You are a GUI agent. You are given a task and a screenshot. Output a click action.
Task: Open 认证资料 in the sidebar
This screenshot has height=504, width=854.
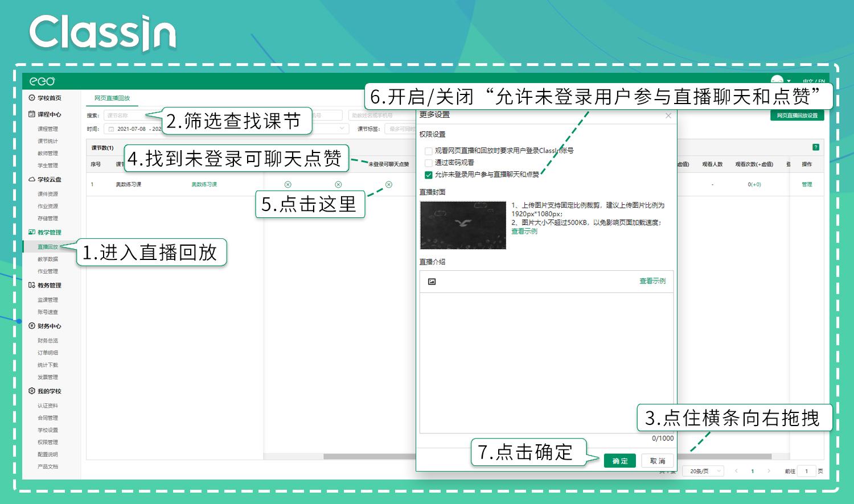click(48, 406)
